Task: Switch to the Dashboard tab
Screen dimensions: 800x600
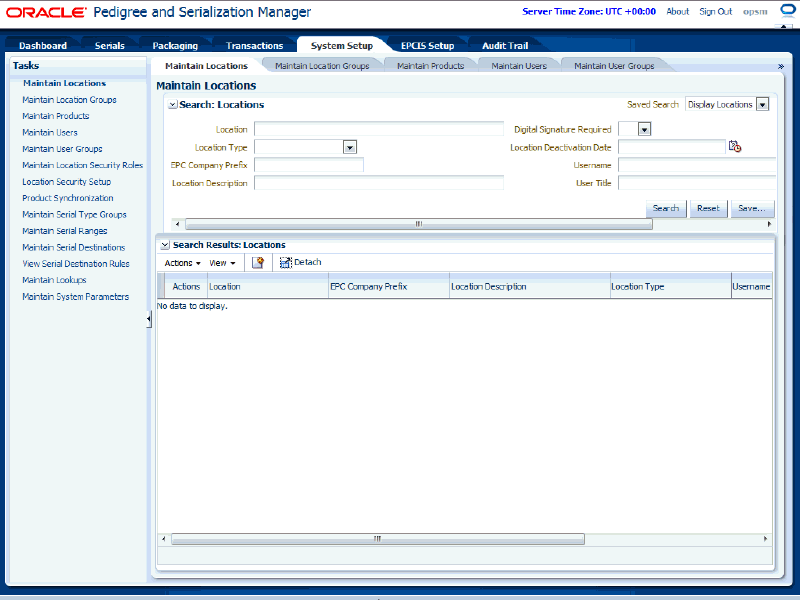Action: pyautogui.click(x=43, y=45)
